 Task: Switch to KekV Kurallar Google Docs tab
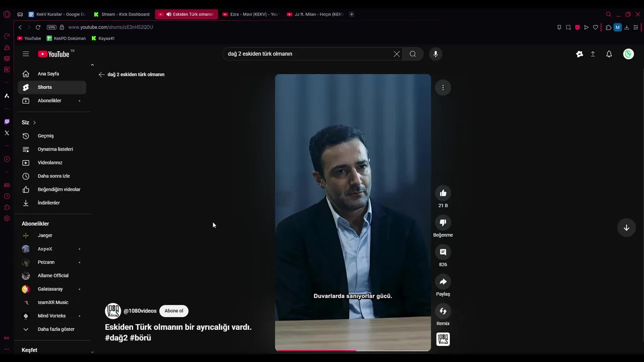(57, 14)
